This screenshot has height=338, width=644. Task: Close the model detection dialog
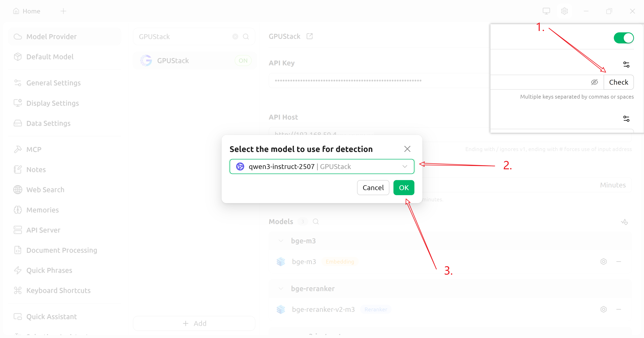[407, 149]
